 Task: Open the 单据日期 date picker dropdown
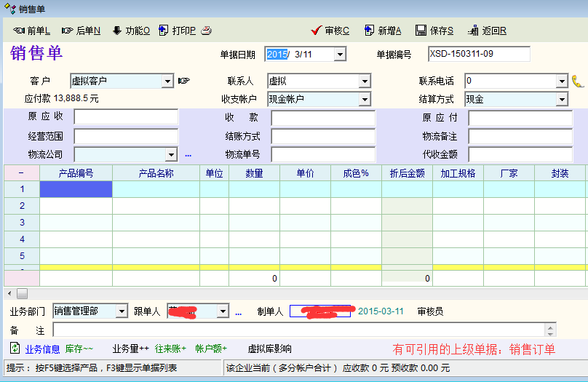(x=339, y=55)
